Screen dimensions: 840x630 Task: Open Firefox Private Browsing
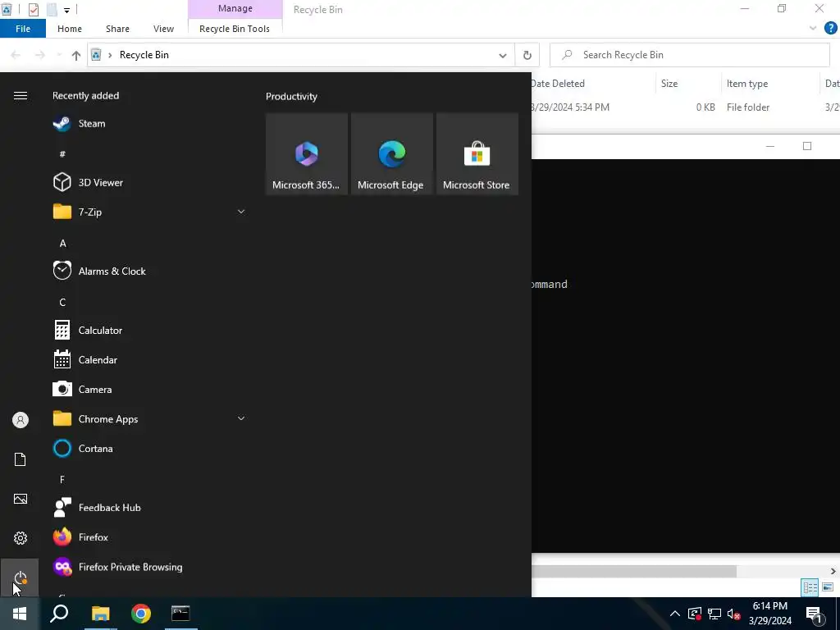149,567
